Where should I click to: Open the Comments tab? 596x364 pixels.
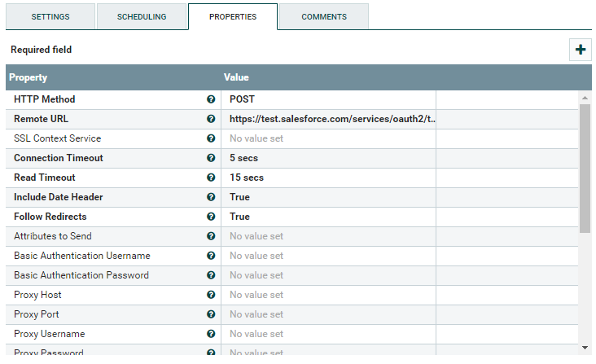(x=324, y=17)
